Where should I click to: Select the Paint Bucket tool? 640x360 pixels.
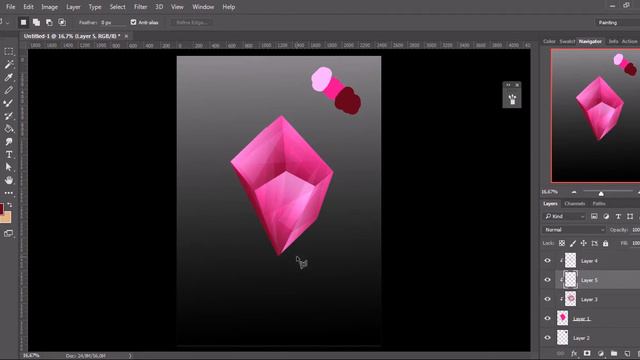click(x=9, y=129)
